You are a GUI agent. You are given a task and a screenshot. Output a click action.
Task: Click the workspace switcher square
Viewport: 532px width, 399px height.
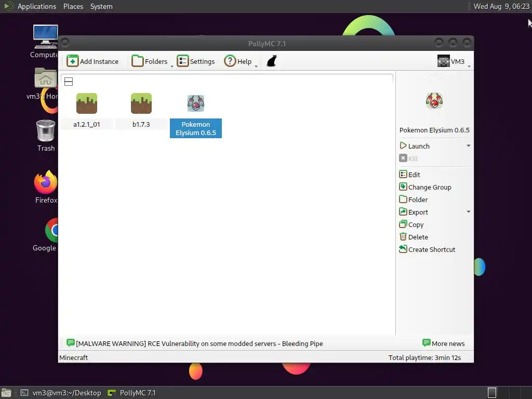coord(492,393)
